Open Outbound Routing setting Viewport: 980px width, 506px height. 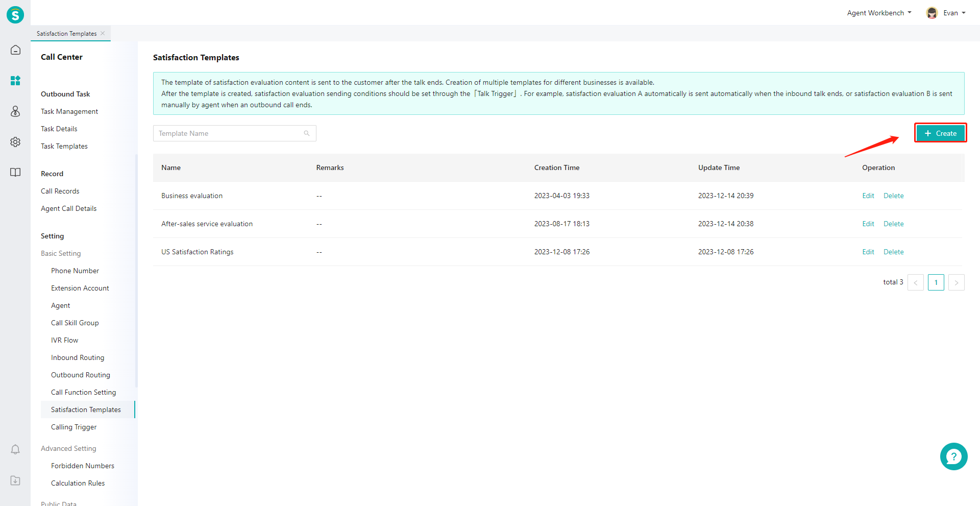pyautogui.click(x=81, y=375)
